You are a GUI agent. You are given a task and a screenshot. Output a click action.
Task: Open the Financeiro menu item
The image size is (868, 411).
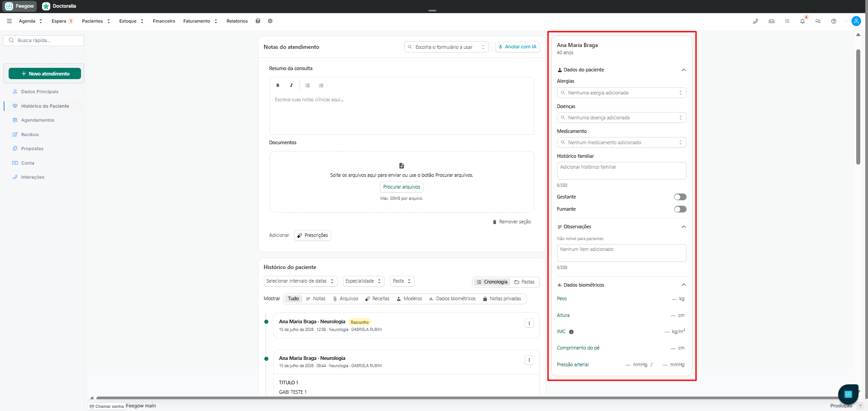click(164, 21)
